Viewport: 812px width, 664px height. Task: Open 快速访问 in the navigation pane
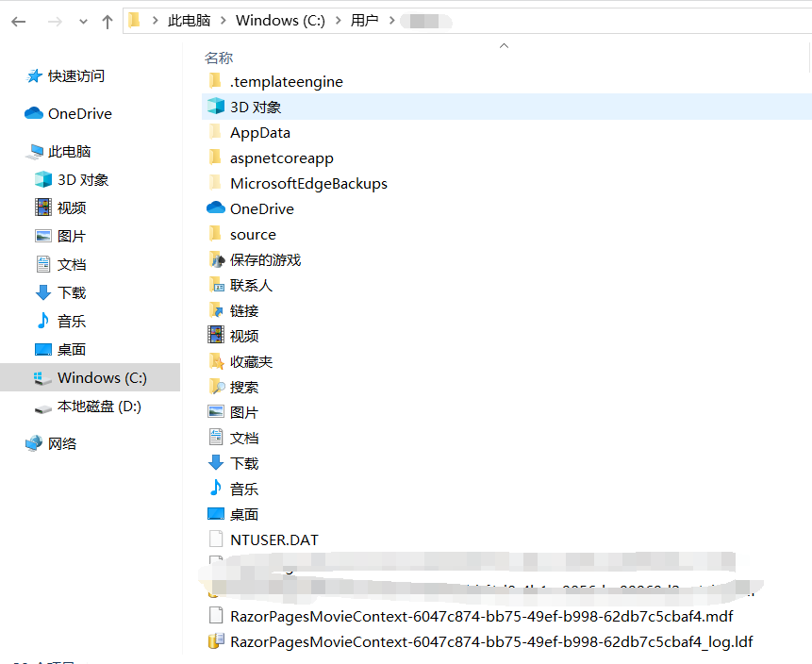(76, 76)
